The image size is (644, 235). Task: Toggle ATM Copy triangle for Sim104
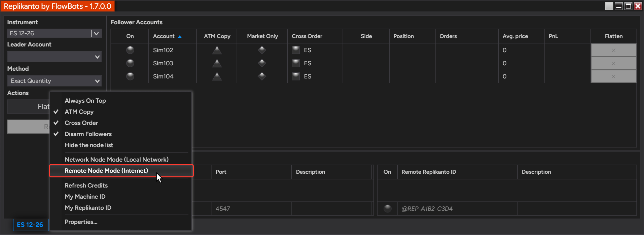(217, 76)
